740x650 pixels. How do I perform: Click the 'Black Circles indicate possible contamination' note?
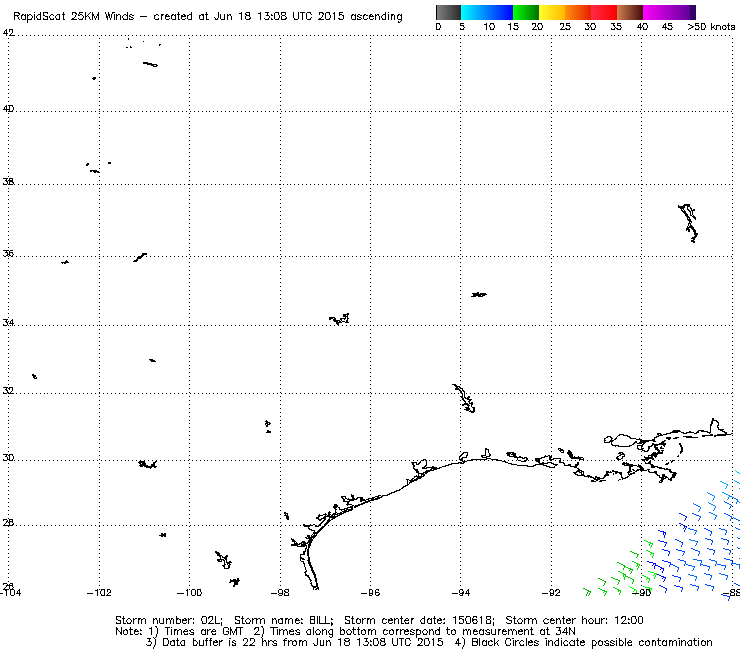[x=592, y=642]
